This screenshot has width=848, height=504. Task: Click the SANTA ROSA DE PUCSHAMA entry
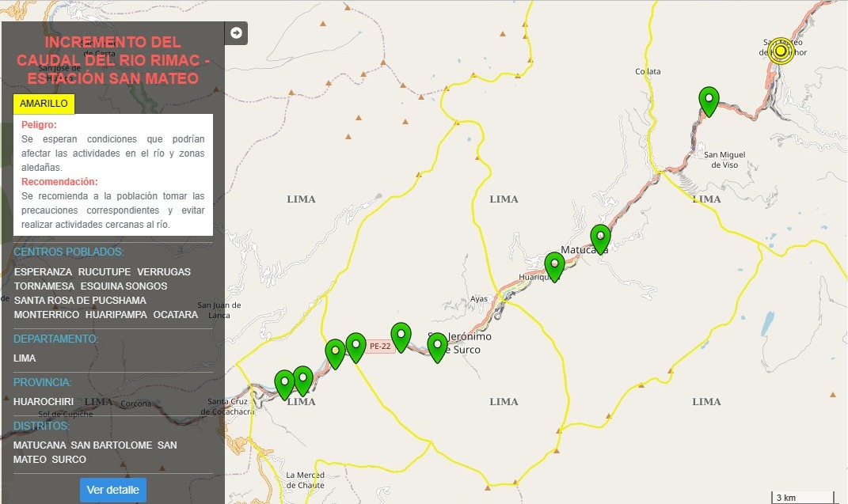[80, 301]
